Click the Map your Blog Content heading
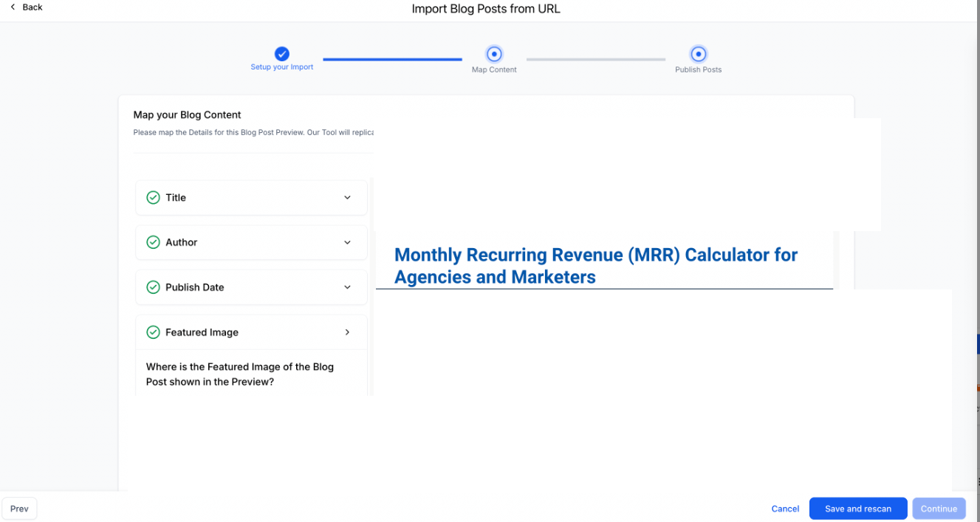The width and height of the screenshot is (980, 522). (187, 115)
